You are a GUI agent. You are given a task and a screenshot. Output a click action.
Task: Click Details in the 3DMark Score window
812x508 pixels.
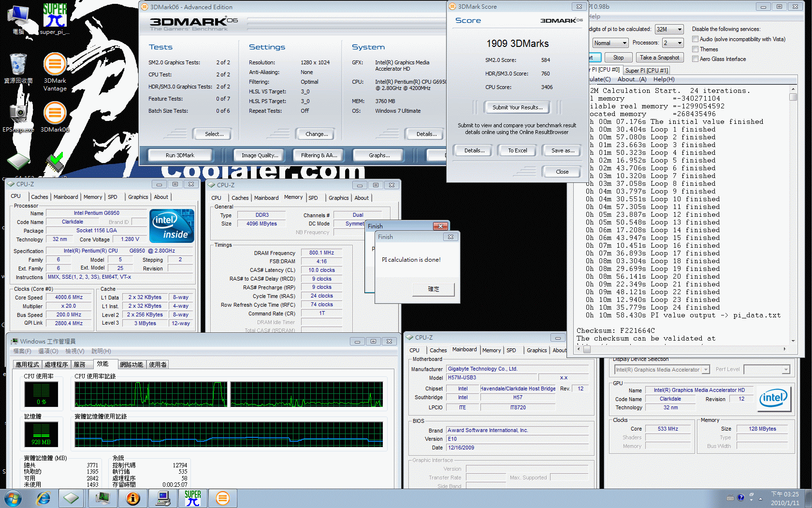point(474,150)
